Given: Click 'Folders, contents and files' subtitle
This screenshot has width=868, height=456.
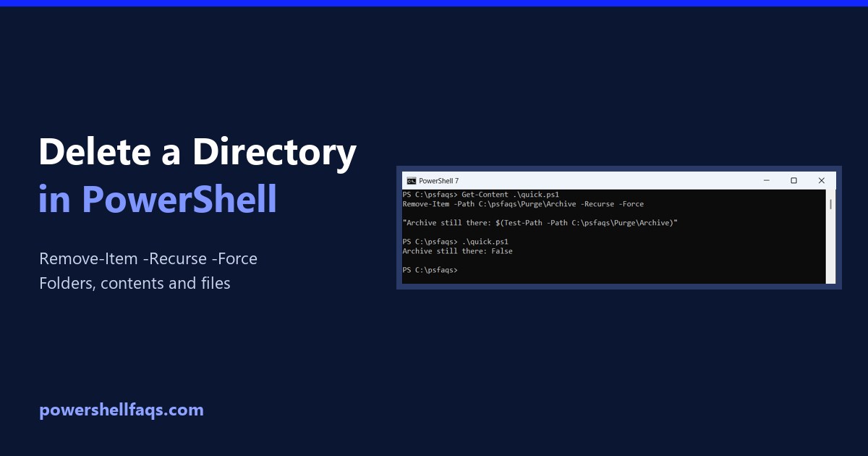Looking at the screenshot, I should (x=135, y=283).
